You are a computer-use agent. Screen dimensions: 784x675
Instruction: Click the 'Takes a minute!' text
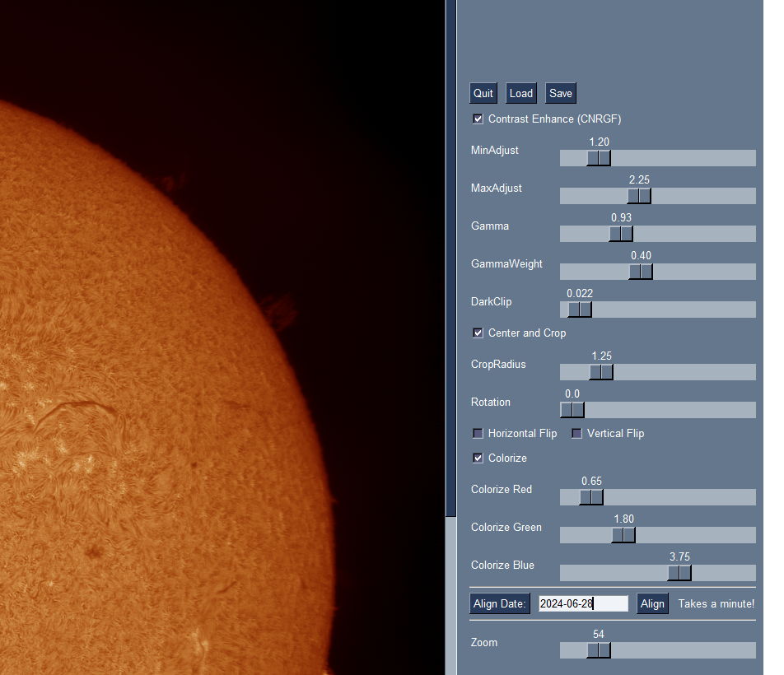click(x=716, y=603)
